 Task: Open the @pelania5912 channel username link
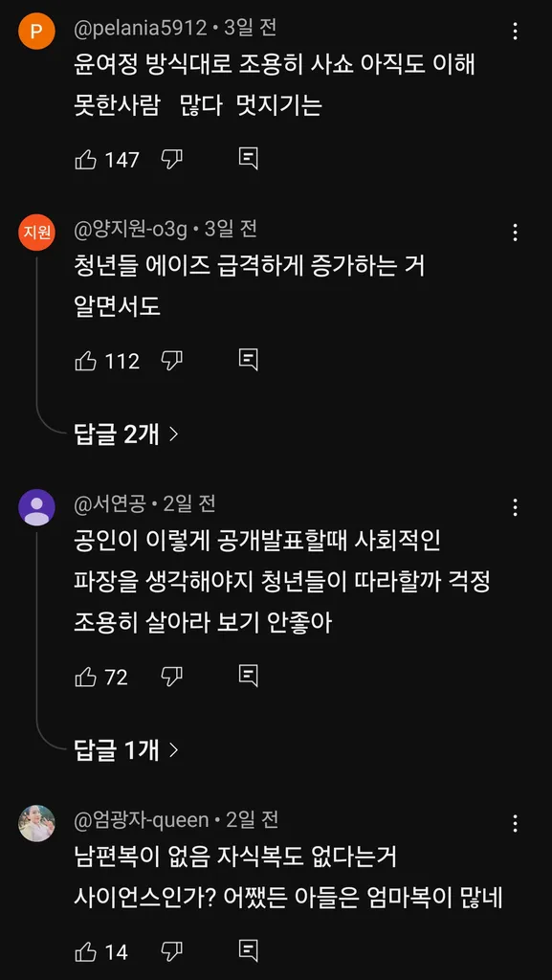click(140, 28)
